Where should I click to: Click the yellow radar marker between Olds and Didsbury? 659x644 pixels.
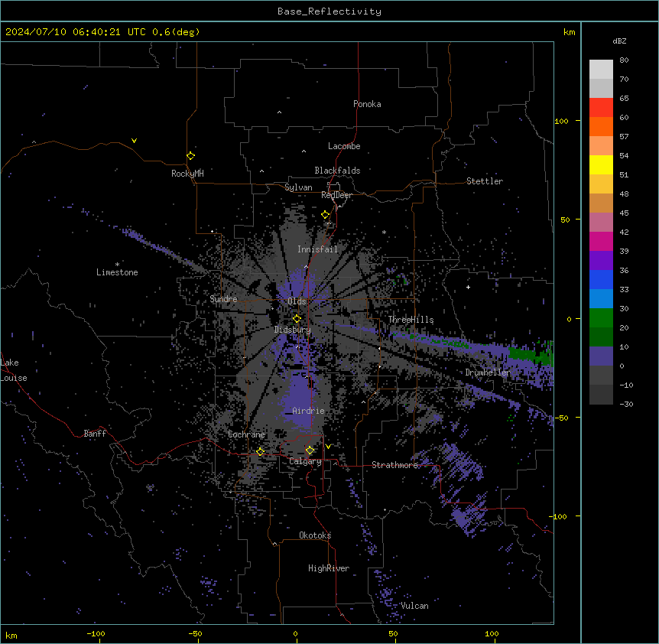[297, 318]
